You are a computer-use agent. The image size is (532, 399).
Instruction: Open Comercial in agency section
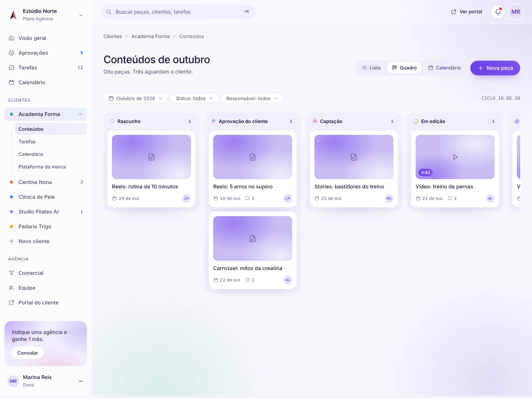coord(46,273)
